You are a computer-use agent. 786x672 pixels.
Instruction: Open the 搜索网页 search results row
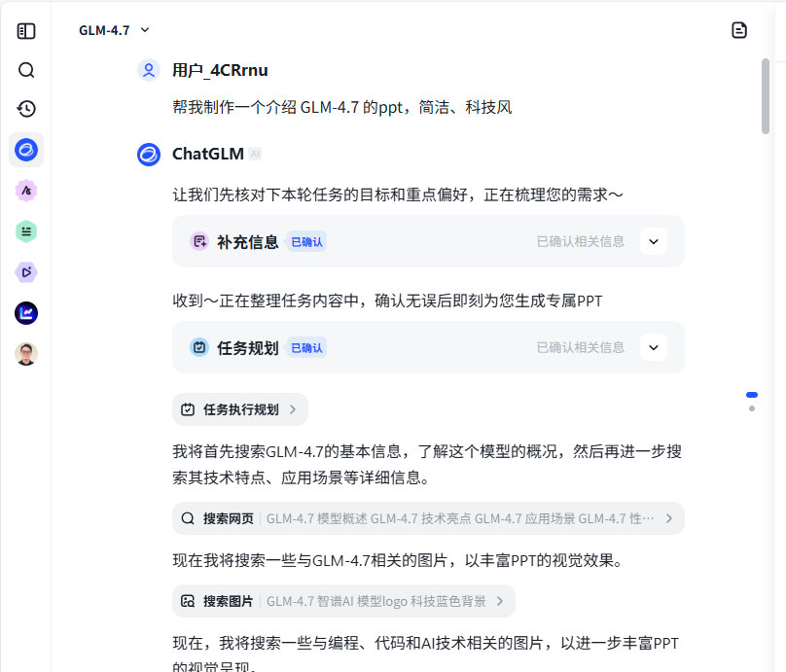coord(428,518)
